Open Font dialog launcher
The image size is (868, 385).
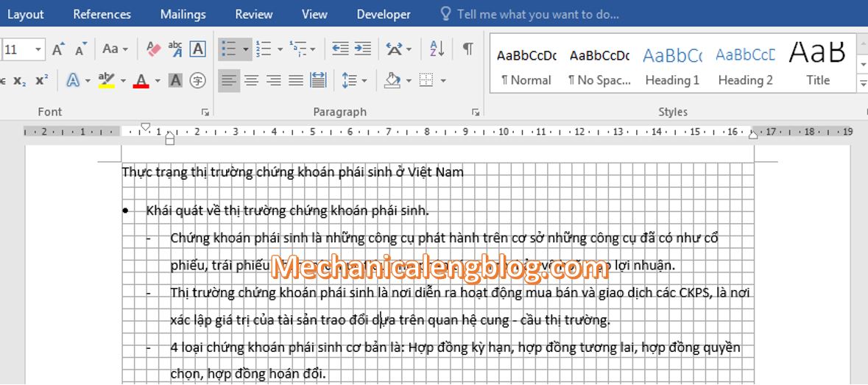coord(205,113)
